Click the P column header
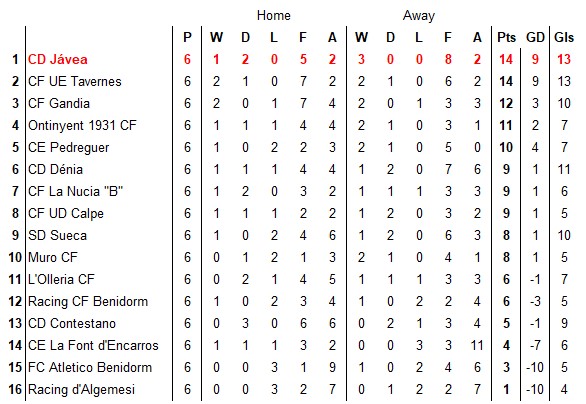 click(187, 37)
